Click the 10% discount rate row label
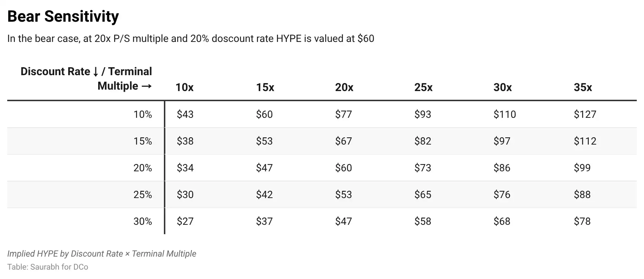 click(x=143, y=115)
